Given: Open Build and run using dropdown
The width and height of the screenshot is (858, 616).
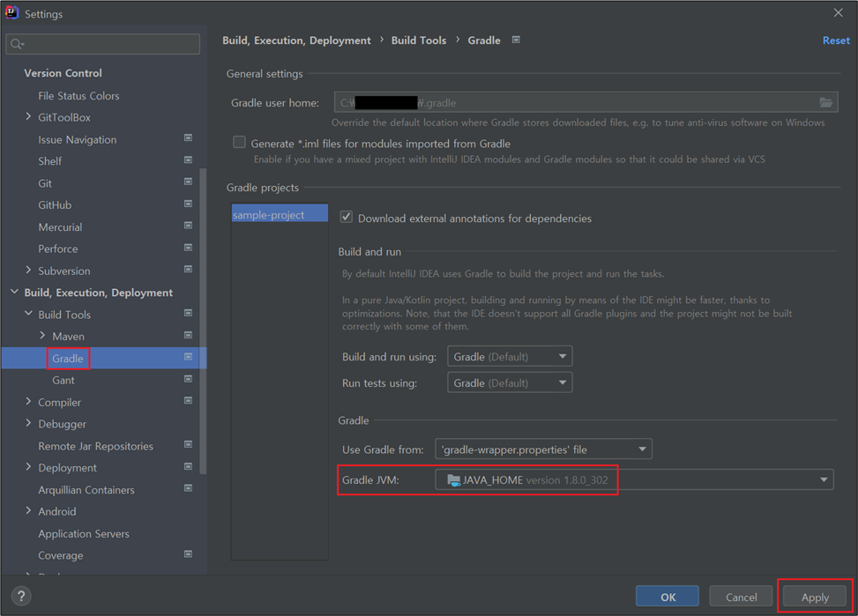Looking at the screenshot, I should point(510,356).
